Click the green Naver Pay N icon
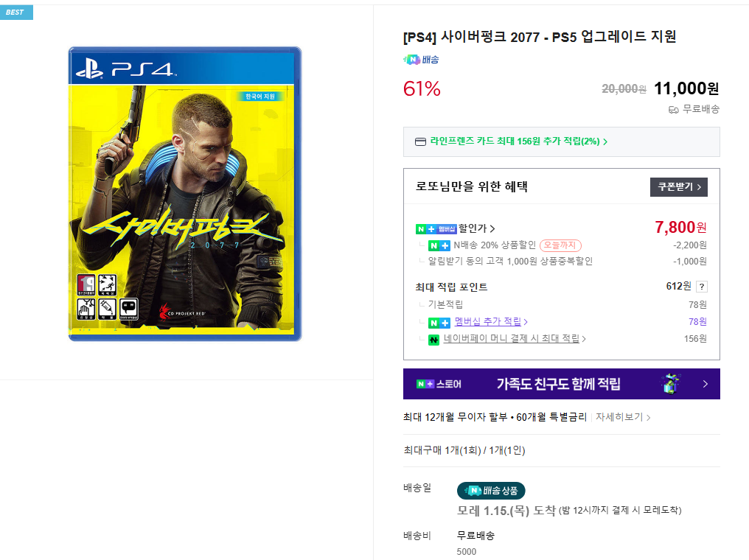Viewport: 749px width, 560px height. tap(433, 339)
